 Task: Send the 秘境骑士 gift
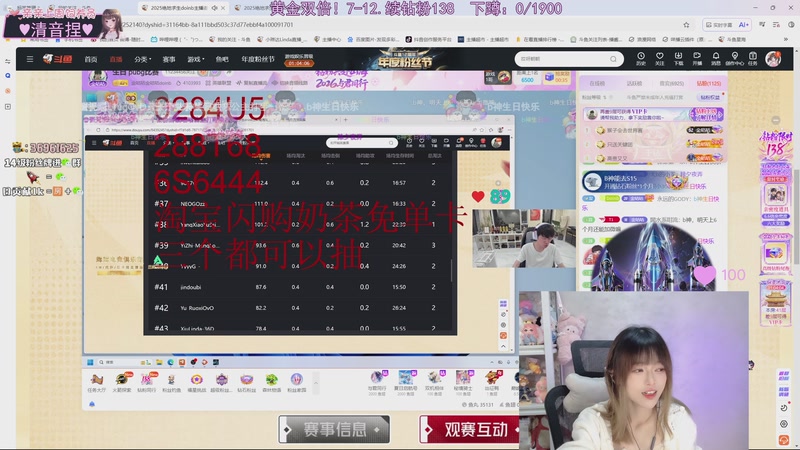click(463, 383)
